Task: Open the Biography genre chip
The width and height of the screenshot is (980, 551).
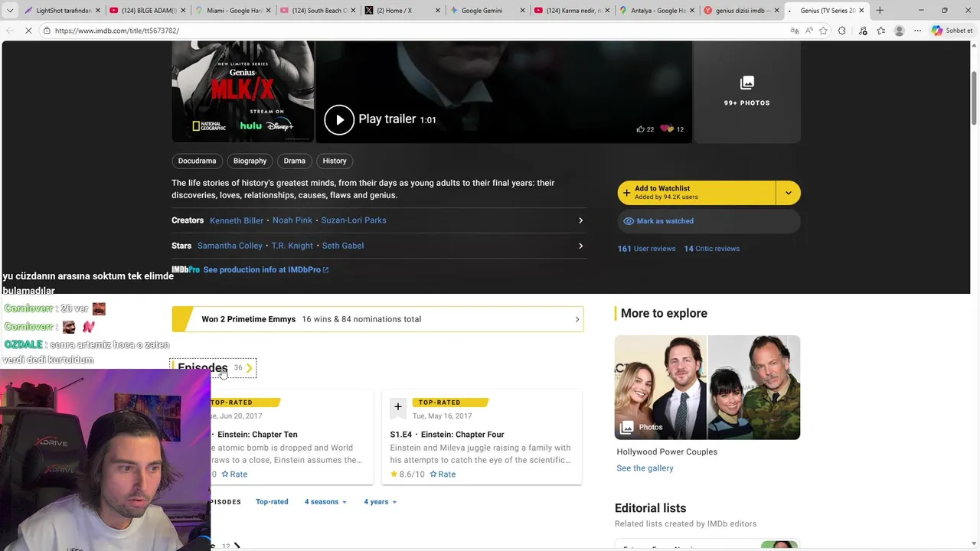Action: click(250, 161)
